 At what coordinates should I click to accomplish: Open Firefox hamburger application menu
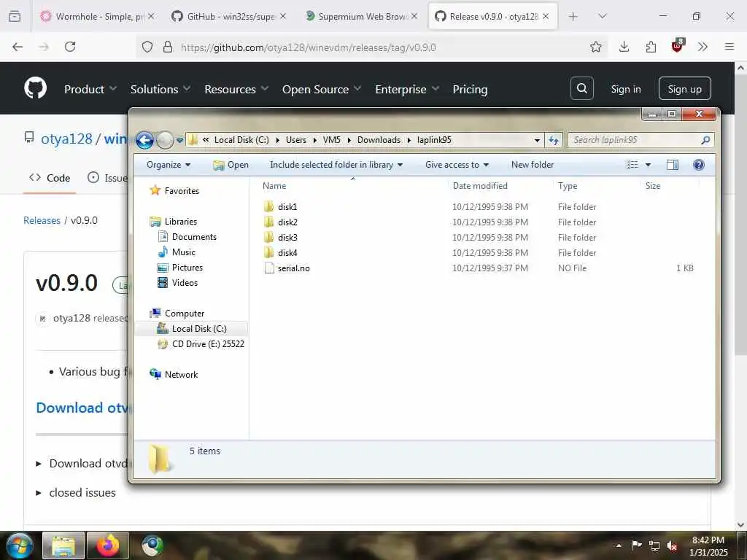pos(729,47)
